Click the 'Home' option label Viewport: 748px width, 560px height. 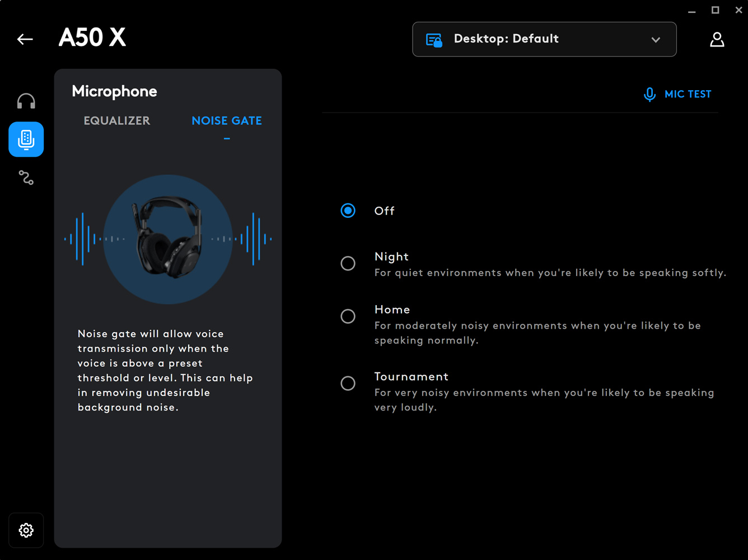[x=392, y=310]
